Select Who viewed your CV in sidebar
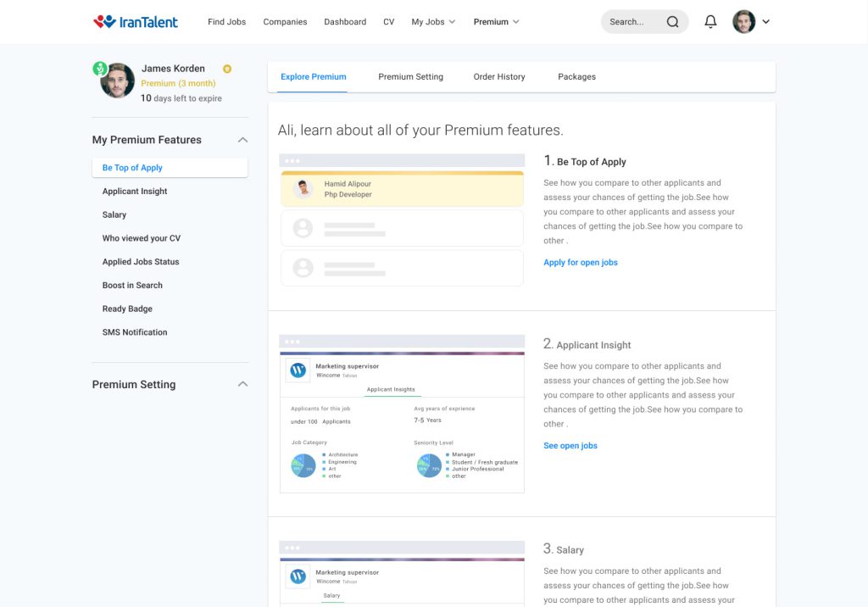Image resolution: width=868 pixels, height=607 pixels. point(142,238)
